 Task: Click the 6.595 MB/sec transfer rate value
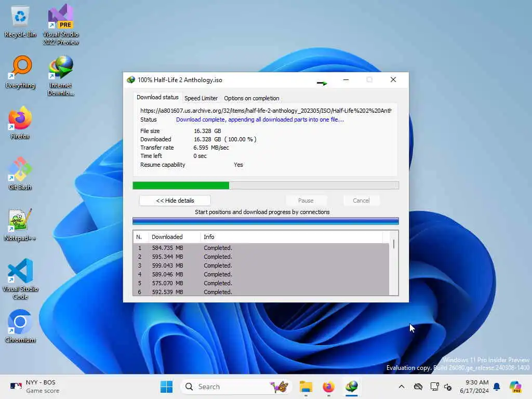[211, 148]
